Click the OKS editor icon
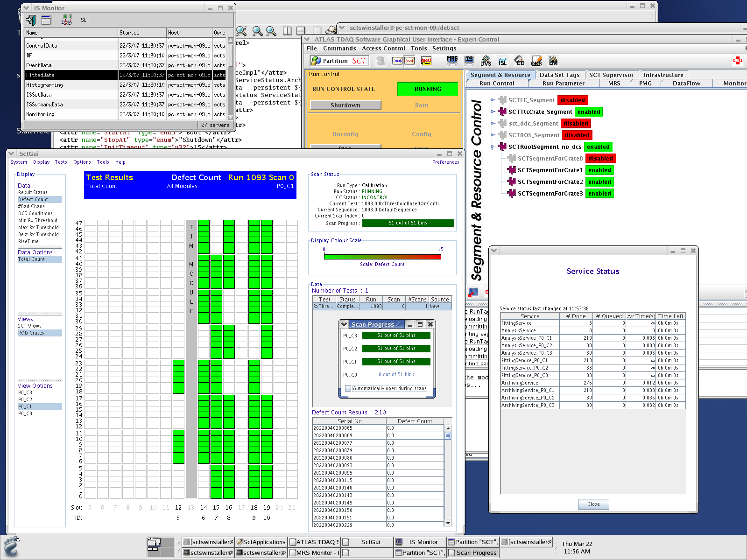 click(x=536, y=61)
